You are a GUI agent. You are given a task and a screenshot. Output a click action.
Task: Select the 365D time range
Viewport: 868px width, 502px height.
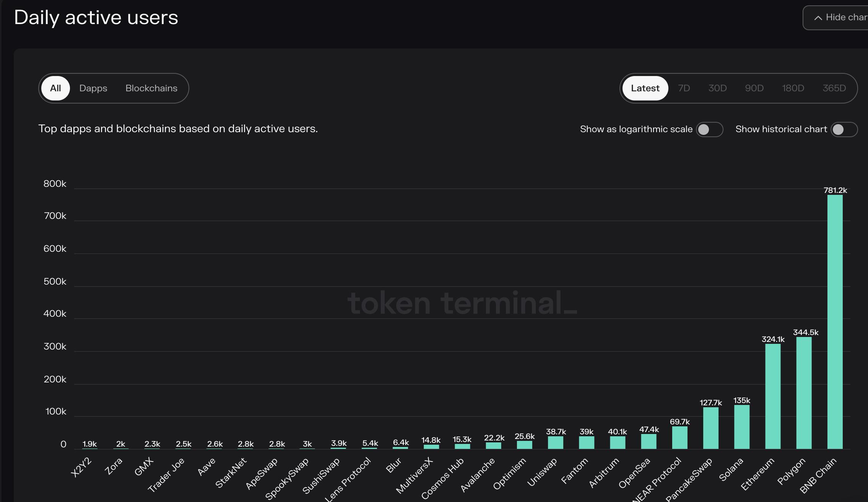[x=834, y=88]
